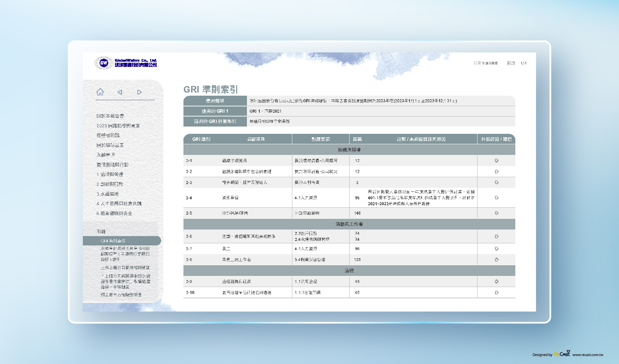Open sidebar item 氣候策略與行動
Image resolution: width=619 pixels, height=364 pixels.
pos(113,165)
